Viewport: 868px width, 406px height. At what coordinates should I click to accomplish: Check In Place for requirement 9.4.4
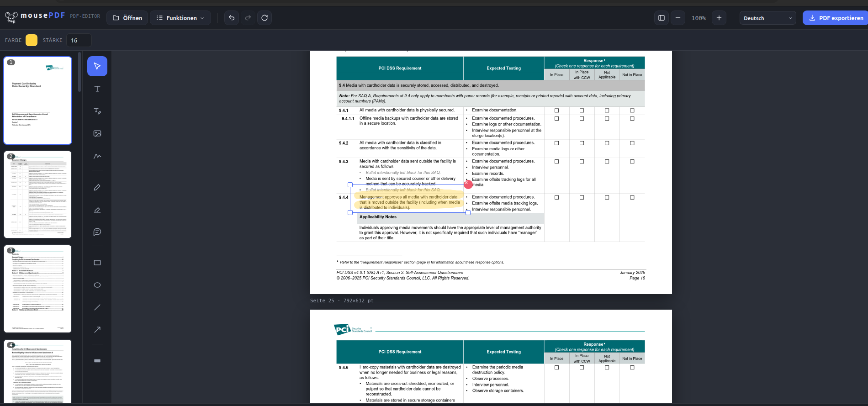click(556, 198)
